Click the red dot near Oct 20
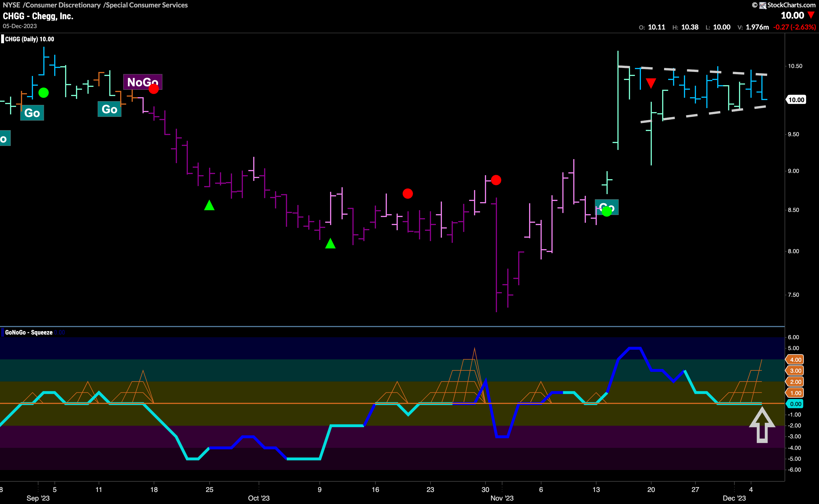The image size is (819, 504). click(408, 193)
